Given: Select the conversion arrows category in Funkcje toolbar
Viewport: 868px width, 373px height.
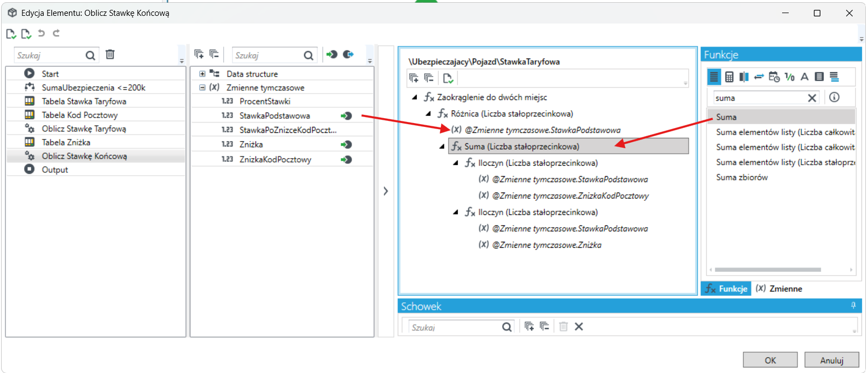Looking at the screenshot, I should click(x=759, y=77).
